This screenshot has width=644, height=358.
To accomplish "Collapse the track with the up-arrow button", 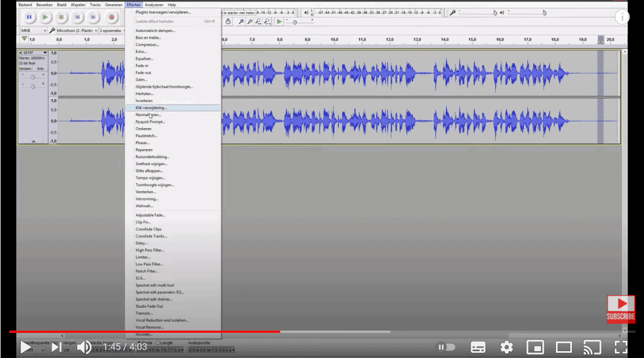I will pos(33,141).
